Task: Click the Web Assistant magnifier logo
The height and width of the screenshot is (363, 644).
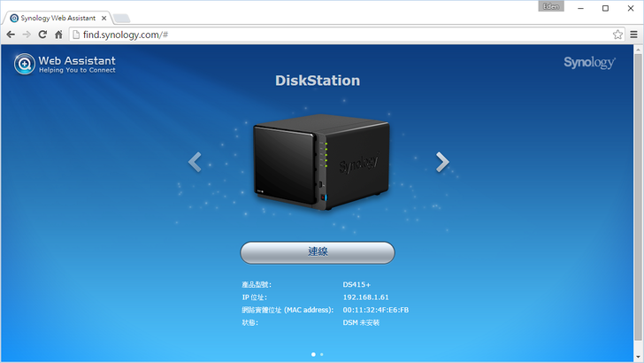Action: coord(24,64)
